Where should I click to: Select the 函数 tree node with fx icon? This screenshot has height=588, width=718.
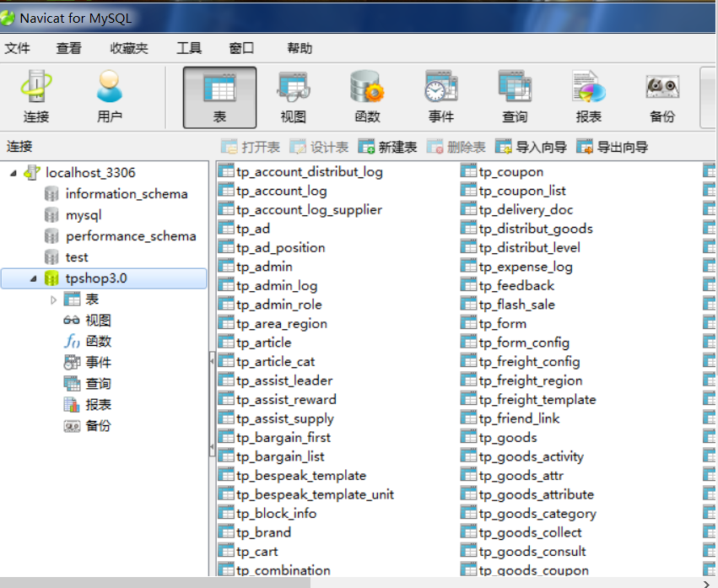(72, 342)
